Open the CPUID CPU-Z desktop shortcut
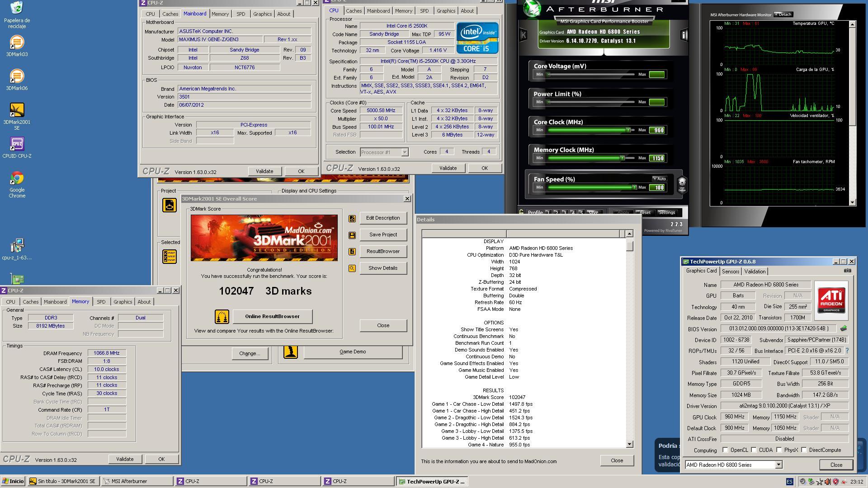 click(x=17, y=148)
